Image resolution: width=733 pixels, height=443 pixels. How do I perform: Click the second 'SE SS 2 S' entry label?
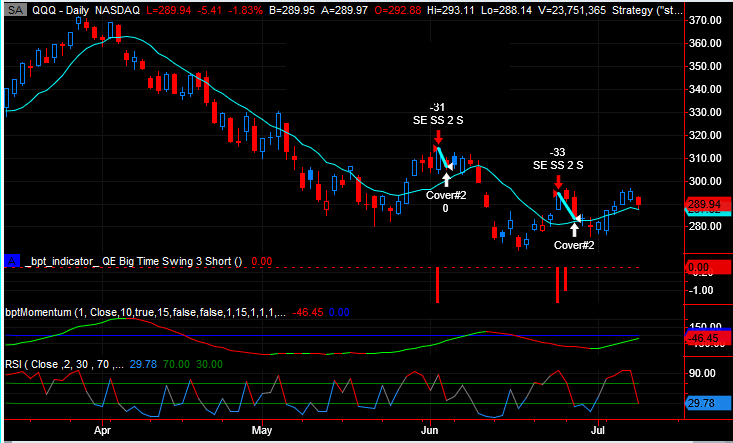tap(558, 165)
